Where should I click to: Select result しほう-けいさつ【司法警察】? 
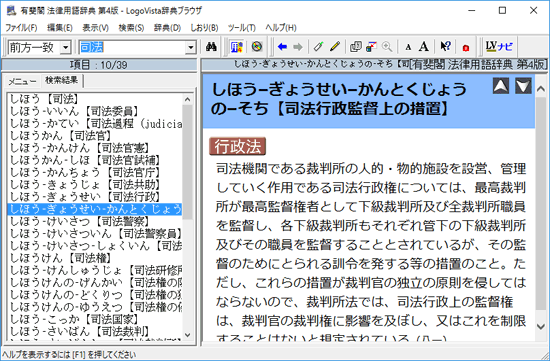click(95, 221)
